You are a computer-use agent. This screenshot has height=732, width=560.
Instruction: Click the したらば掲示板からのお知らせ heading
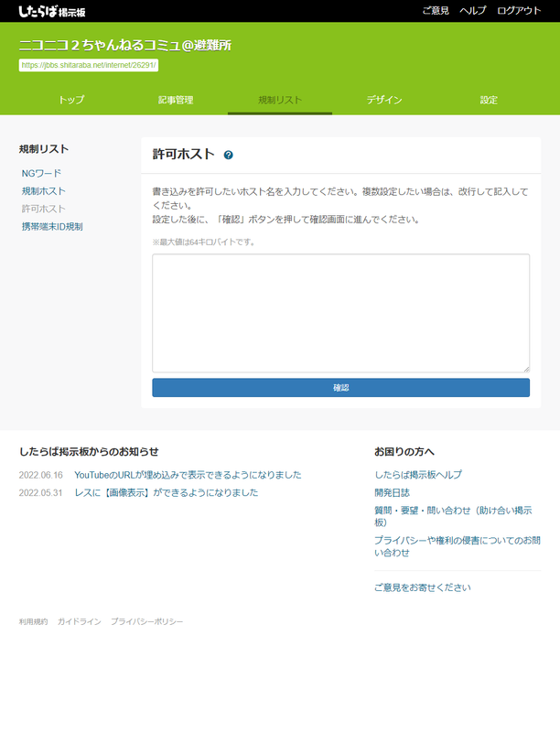point(89,451)
